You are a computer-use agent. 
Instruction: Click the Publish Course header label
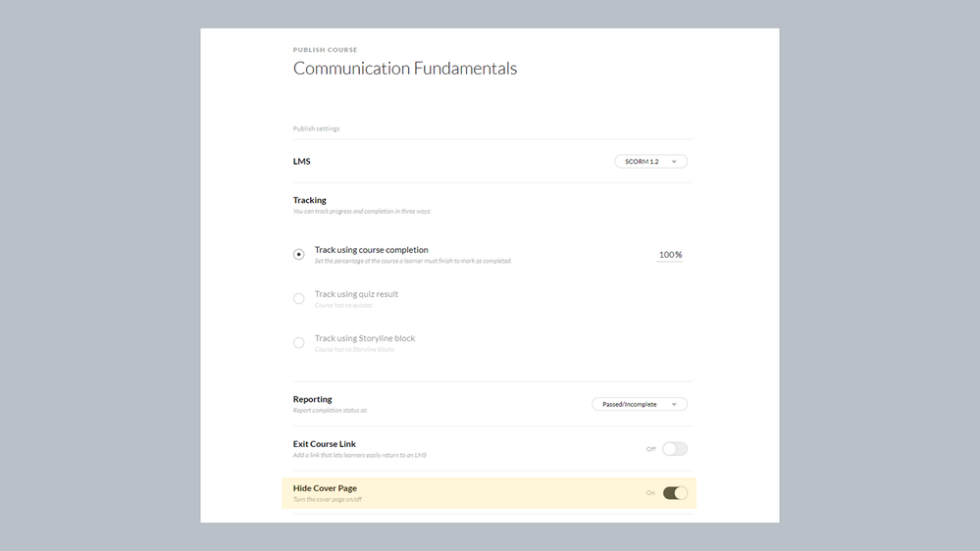[x=325, y=50]
